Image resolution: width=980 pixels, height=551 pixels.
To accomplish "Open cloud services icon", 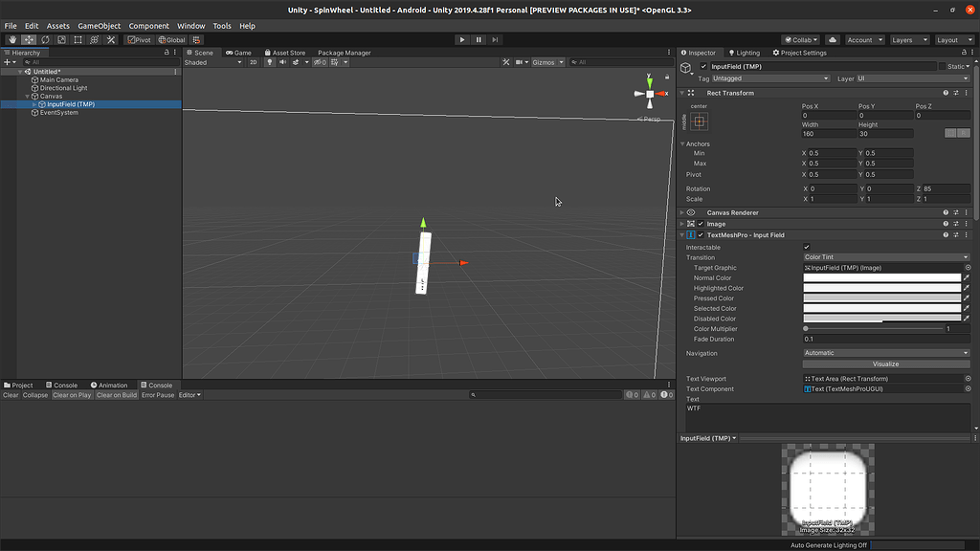I will tap(832, 40).
